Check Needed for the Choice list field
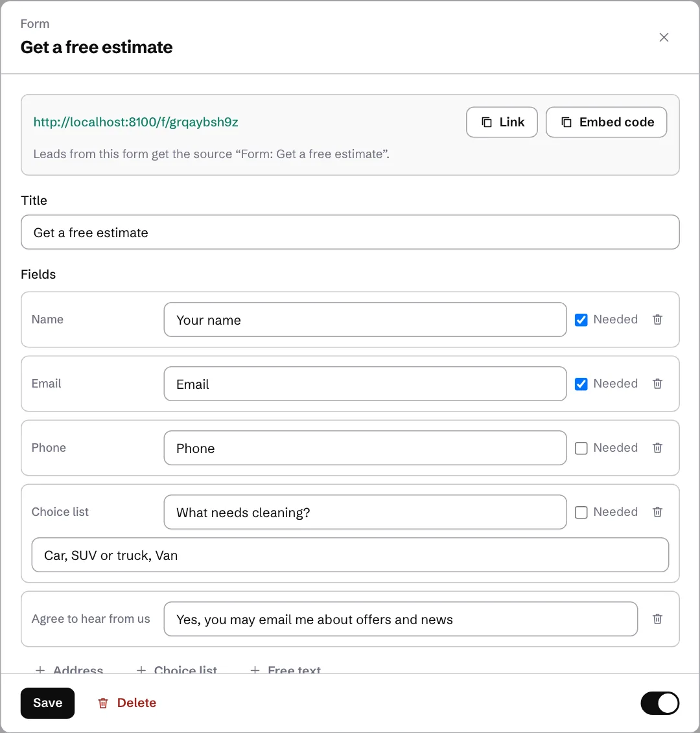Image resolution: width=700 pixels, height=733 pixels. 581,512
